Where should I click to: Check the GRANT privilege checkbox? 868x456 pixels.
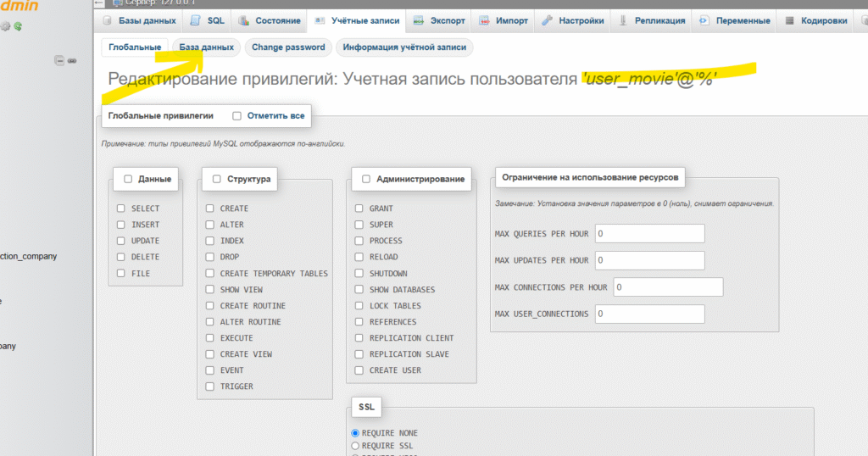click(x=359, y=208)
